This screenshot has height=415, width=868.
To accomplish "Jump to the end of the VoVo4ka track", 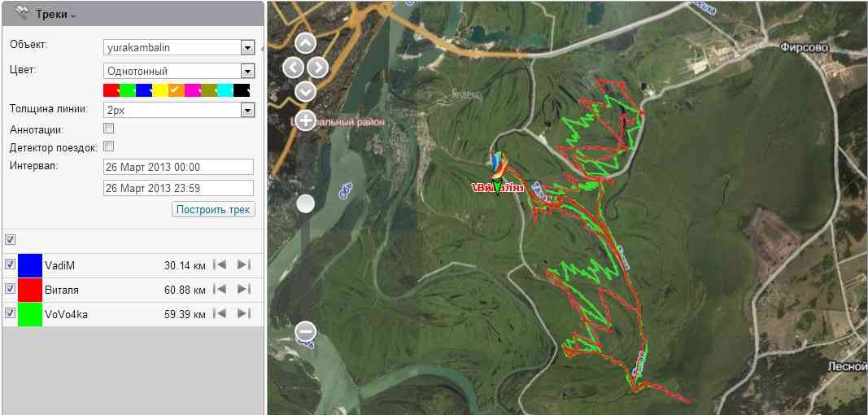I will pos(242,314).
